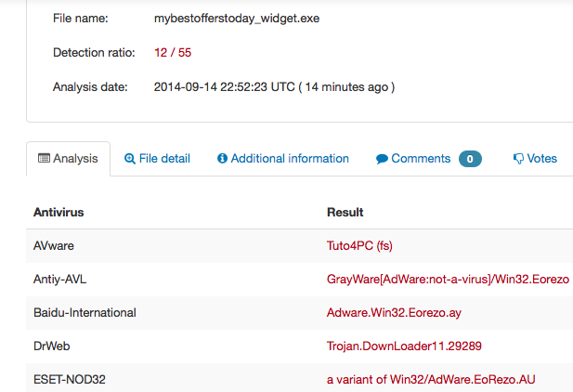Click the Additional information info icon
This screenshot has height=392, width=573.
click(222, 158)
